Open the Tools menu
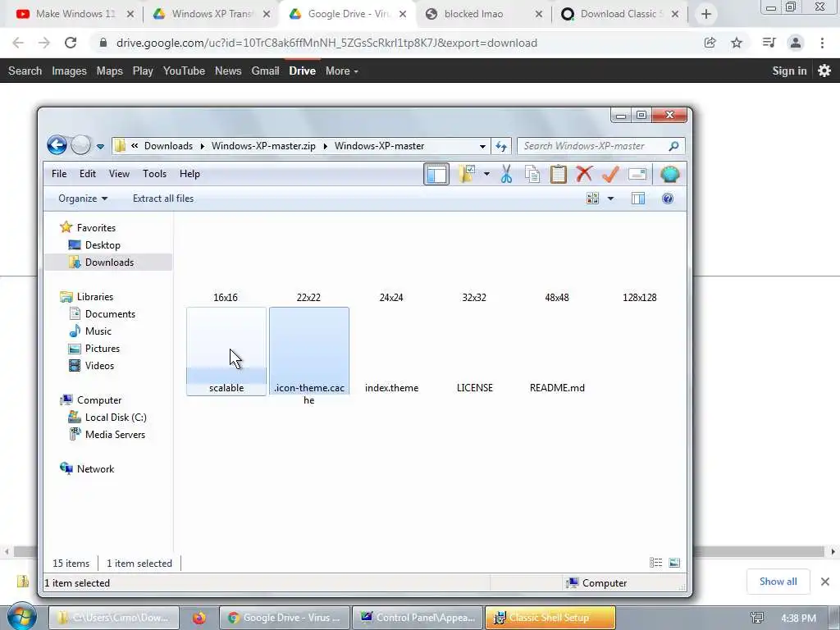The image size is (840, 630). [x=154, y=174]
